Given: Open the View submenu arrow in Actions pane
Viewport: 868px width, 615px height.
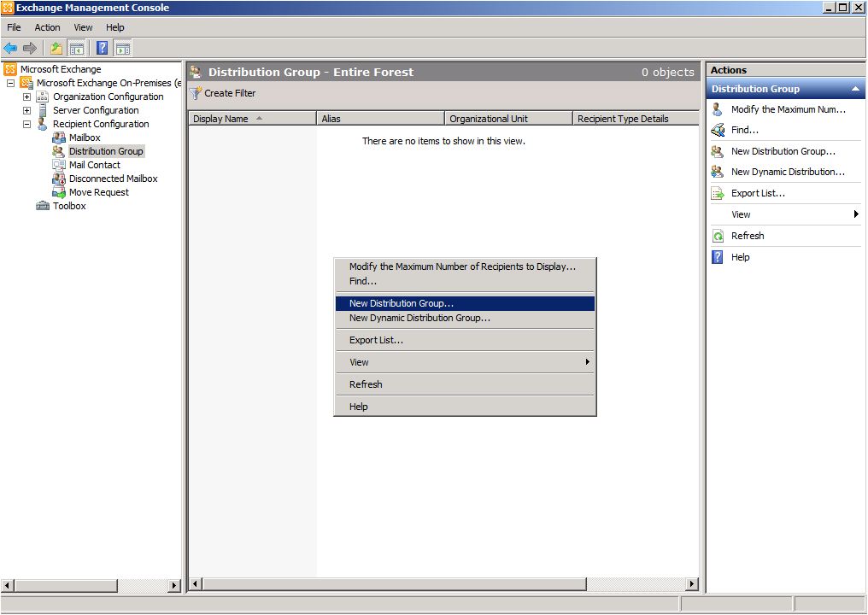Looking at the screenshot, I should [x=856, y=214].
